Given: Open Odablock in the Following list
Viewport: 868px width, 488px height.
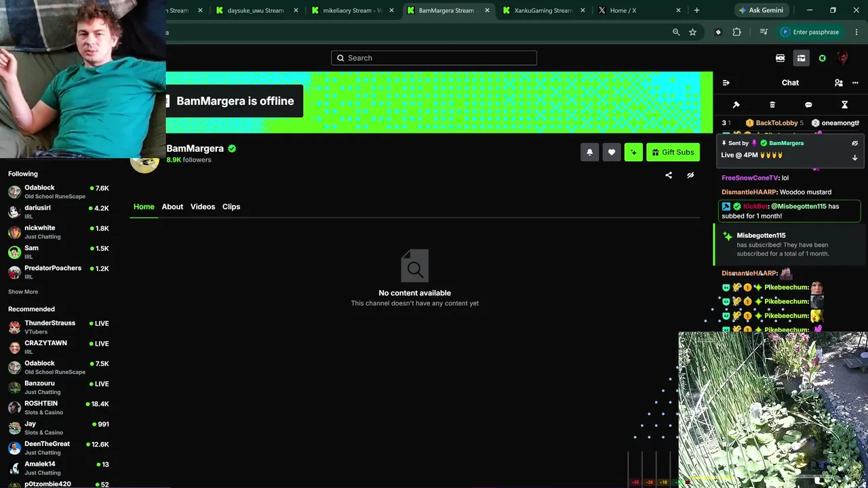Looking at the screenshot, I should (58, 192).
